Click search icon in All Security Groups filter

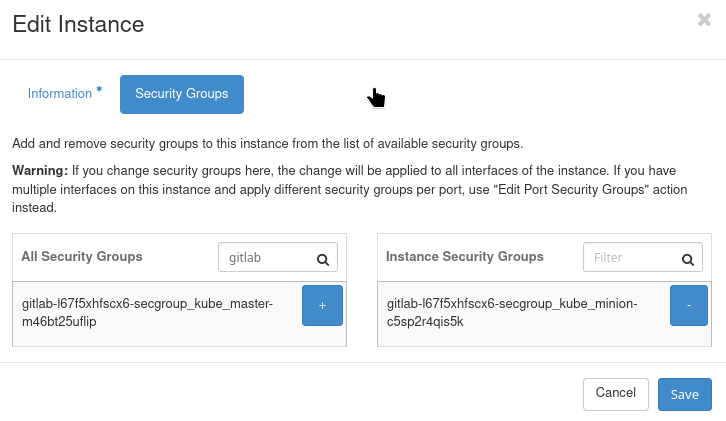coord(323,258)
